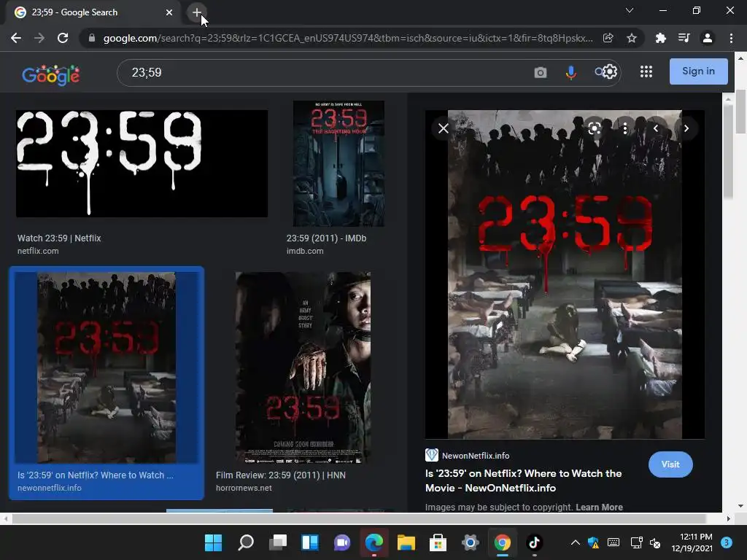This screenshot has width=747, height=560.
Task: Share this page from address bar
Action: pos(608,38)
